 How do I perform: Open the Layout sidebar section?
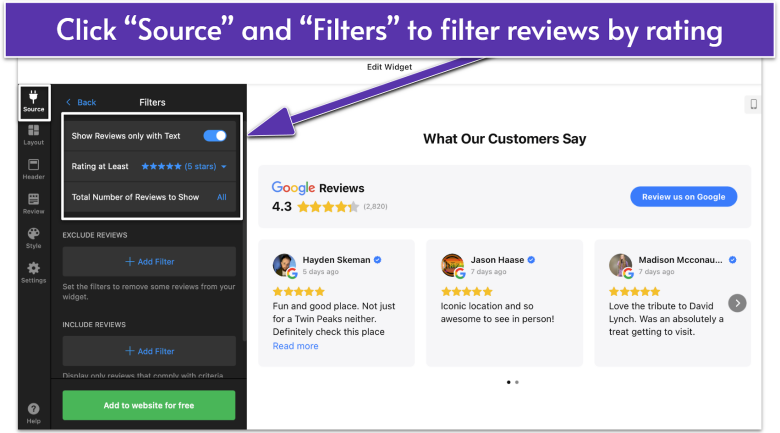(x=33, y=135)
